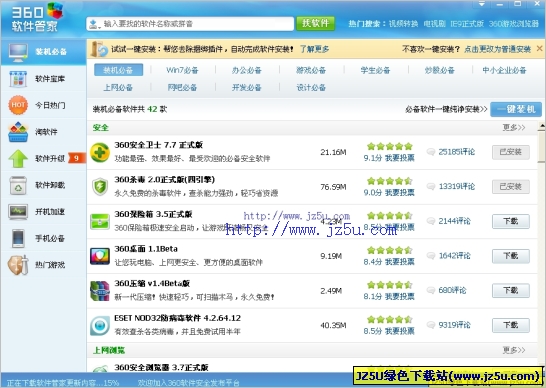Image resolution: width=546 pixels, height=388 pixels.
Task: Switch to 办公必备 tab
Action: 247,70
